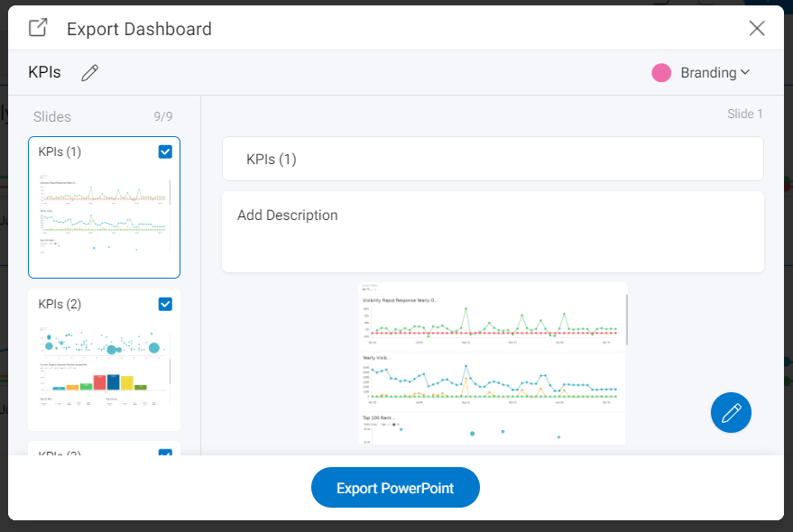
Task: Close the Export Dashboard dialog
Action: 757,28
